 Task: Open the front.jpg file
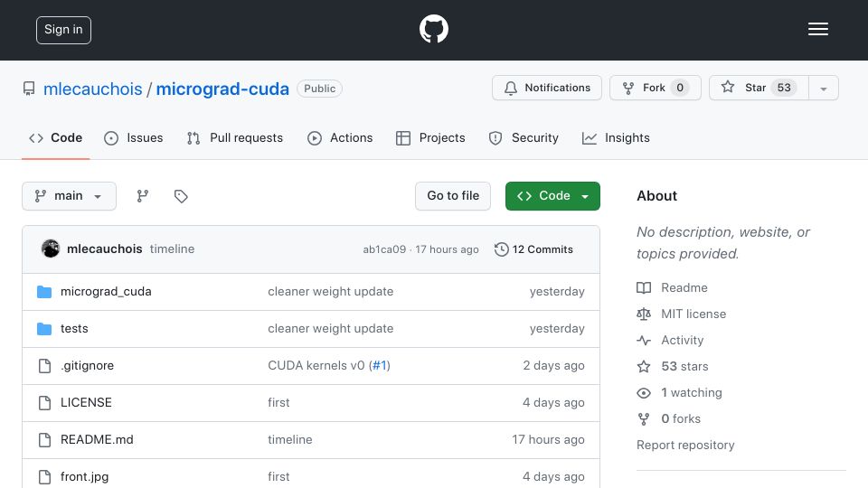(85, 477)
